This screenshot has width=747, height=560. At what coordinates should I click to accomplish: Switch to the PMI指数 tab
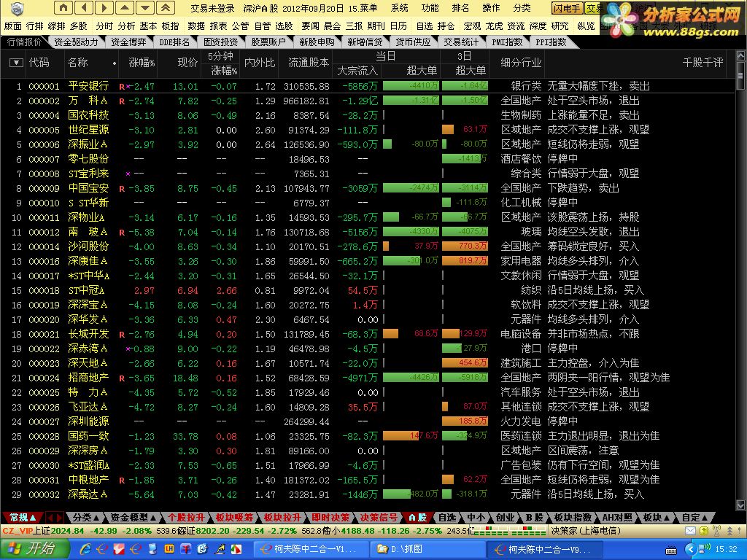point(507,42)
